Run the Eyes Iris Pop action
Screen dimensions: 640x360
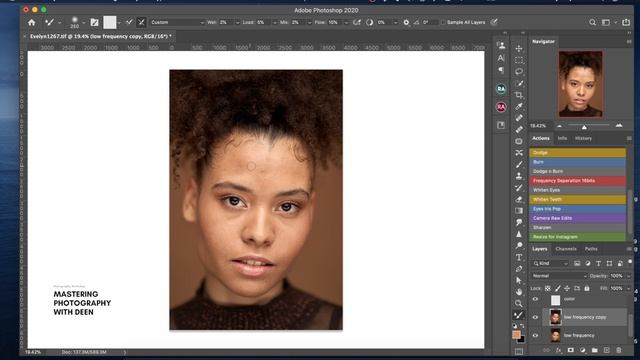click(x=577, y=209)
